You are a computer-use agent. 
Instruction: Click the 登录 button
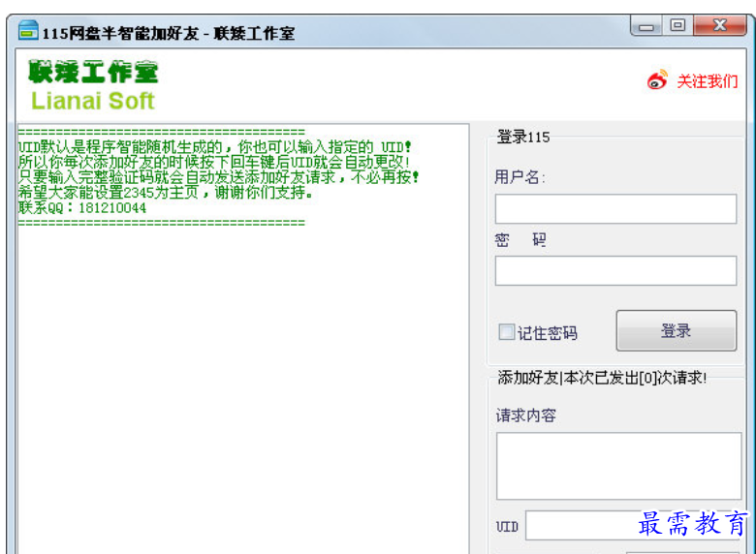click(x=676, y=330)
